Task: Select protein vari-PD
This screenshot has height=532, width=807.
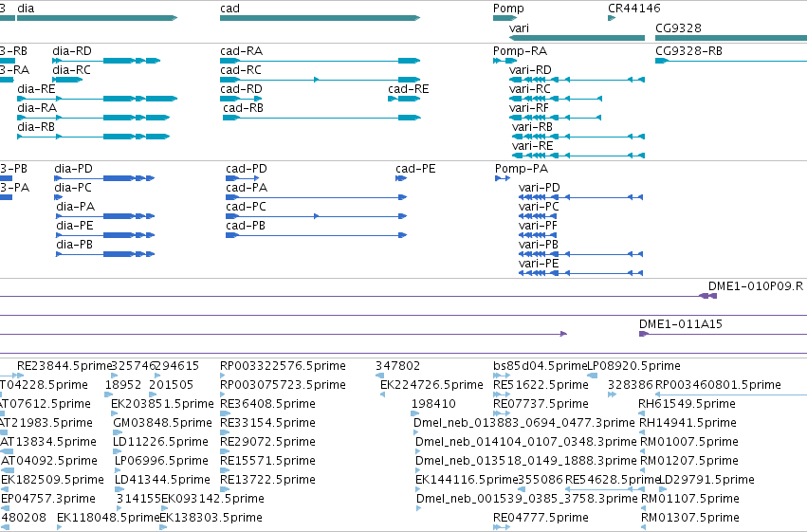Action: coord(581,197)
